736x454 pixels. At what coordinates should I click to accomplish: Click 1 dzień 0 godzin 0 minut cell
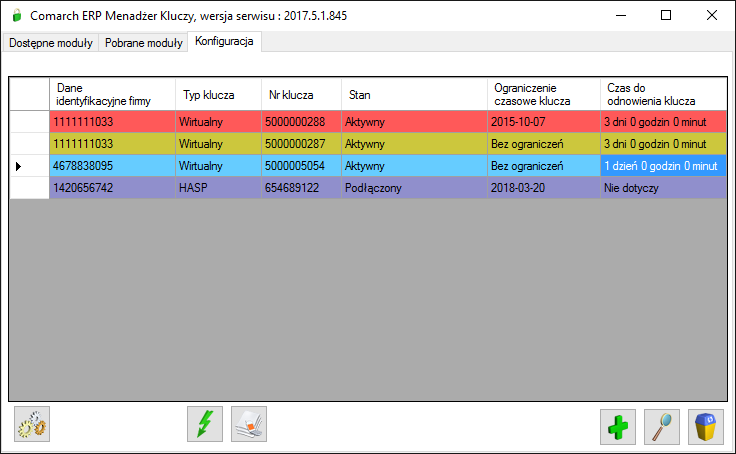(x=663, y=166)
